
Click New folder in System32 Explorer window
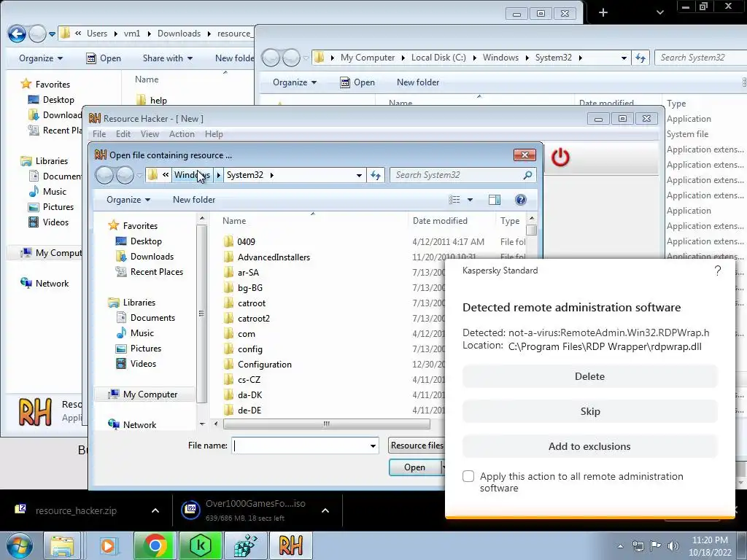[418, 82]
